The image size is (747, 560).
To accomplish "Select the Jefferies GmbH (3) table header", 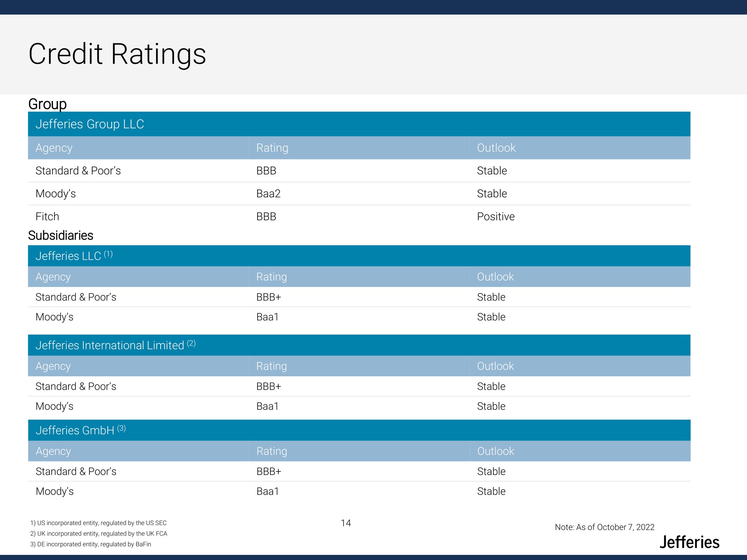I will (359, 430).
